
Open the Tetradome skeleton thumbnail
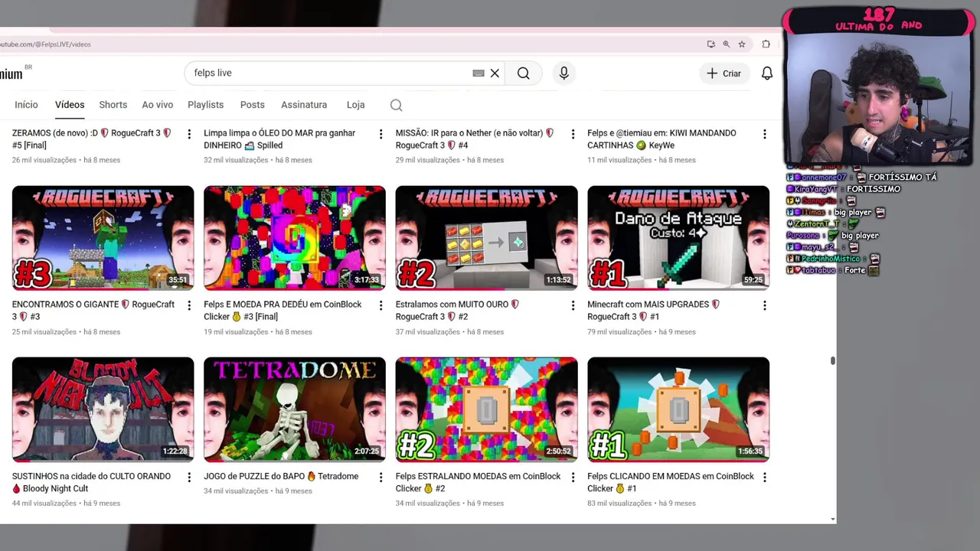295,409
